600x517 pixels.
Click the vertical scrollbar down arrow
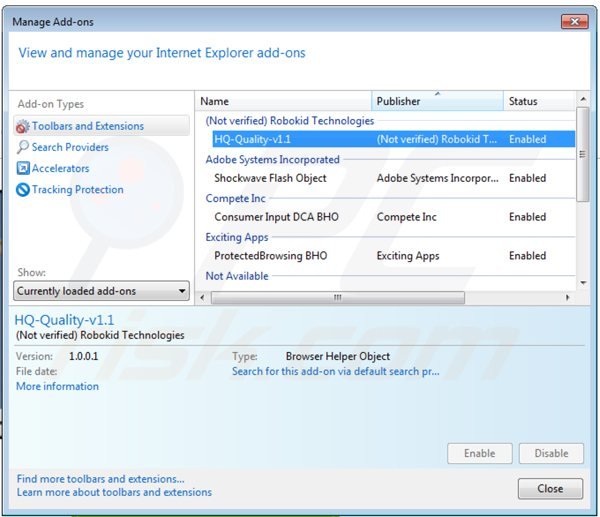583,283
